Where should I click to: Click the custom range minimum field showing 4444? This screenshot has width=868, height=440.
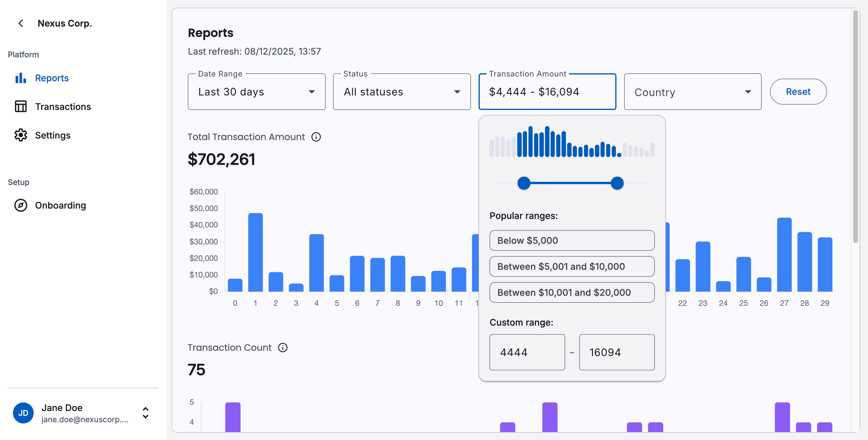click(527, 352)
